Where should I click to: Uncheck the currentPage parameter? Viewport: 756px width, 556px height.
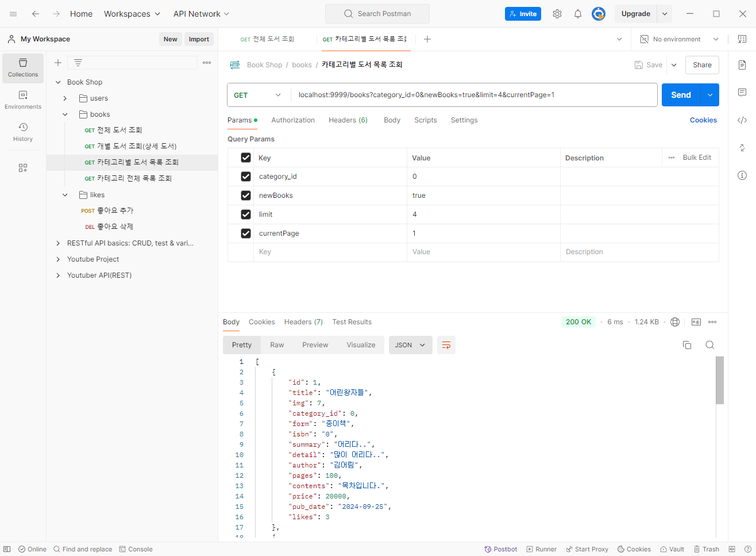coord(246,233)
